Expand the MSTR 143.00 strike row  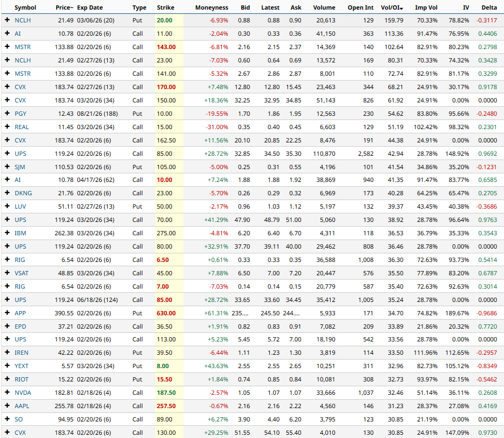click(7, 46)
